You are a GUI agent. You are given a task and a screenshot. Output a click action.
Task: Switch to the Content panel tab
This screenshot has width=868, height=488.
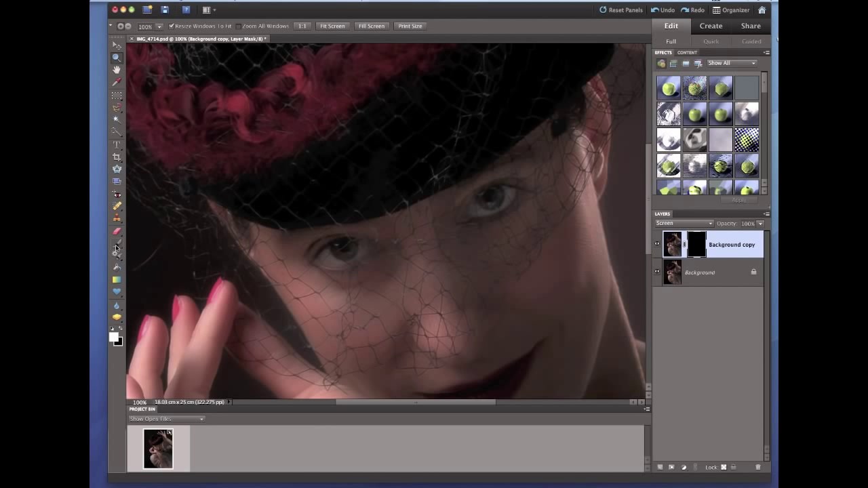click(687, 52)
